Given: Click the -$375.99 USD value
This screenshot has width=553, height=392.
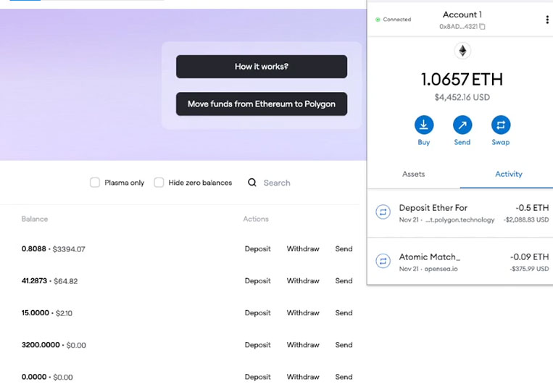Looking at the screenshot, I should coord(529,269).
